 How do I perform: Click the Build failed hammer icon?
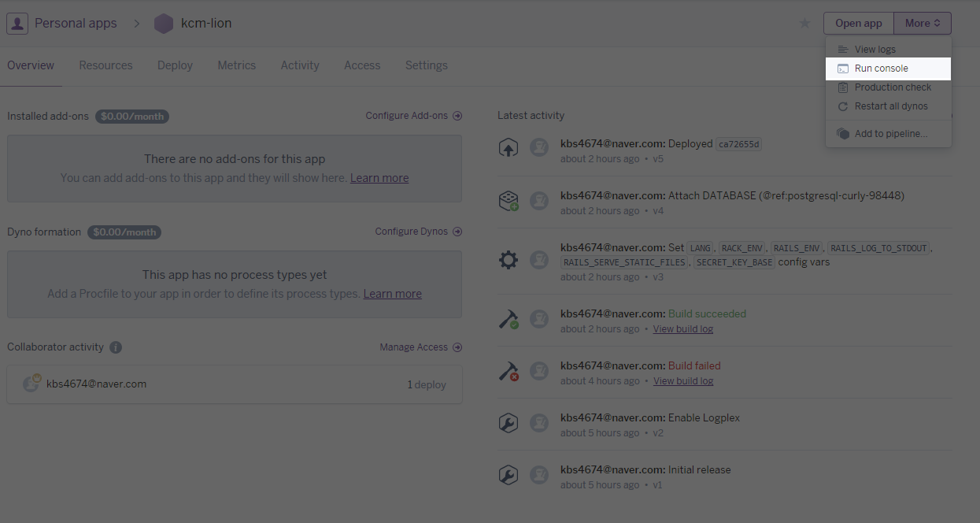pos(508,371)
